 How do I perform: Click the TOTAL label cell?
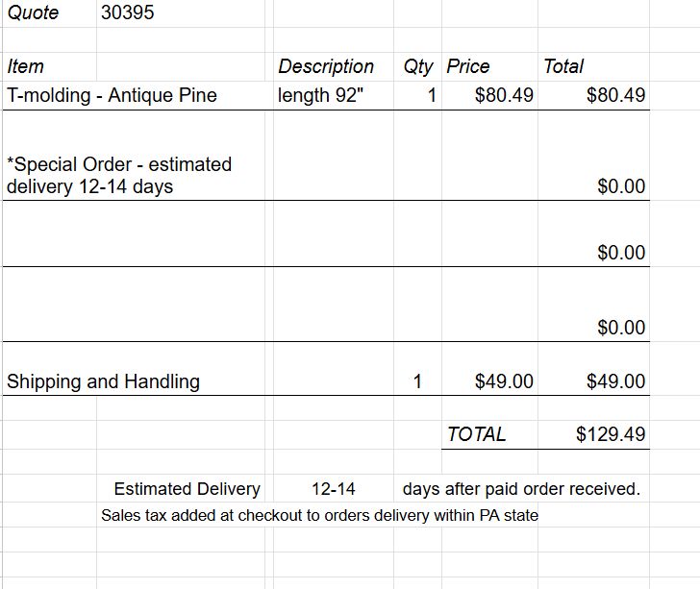(x=477, y=434)
